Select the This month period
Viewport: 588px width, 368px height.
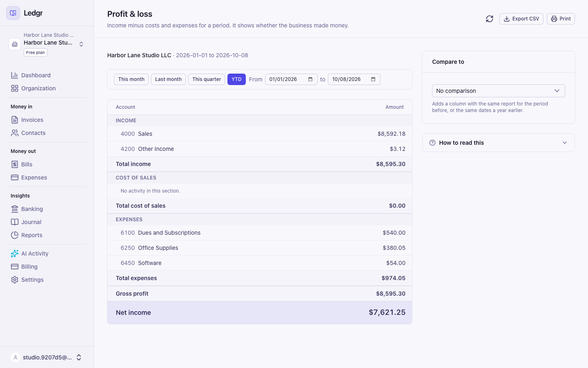click(x=131, y=79)
